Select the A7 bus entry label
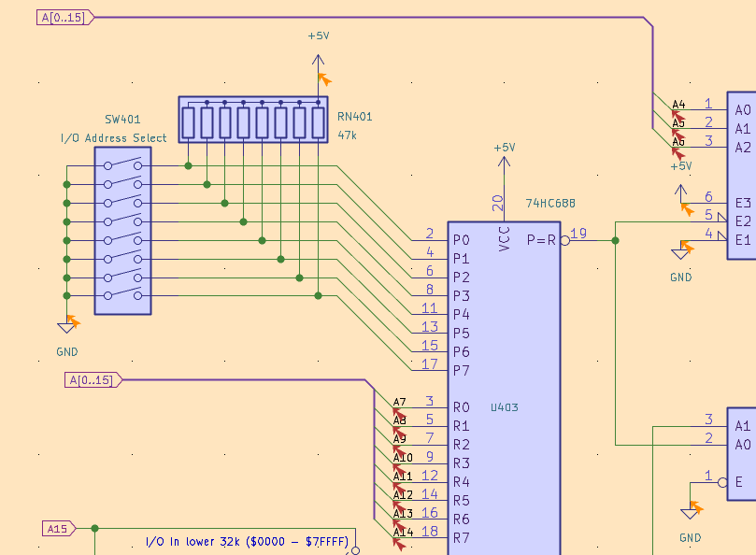This screenshot has width=756, height=555. click(399, 403)
